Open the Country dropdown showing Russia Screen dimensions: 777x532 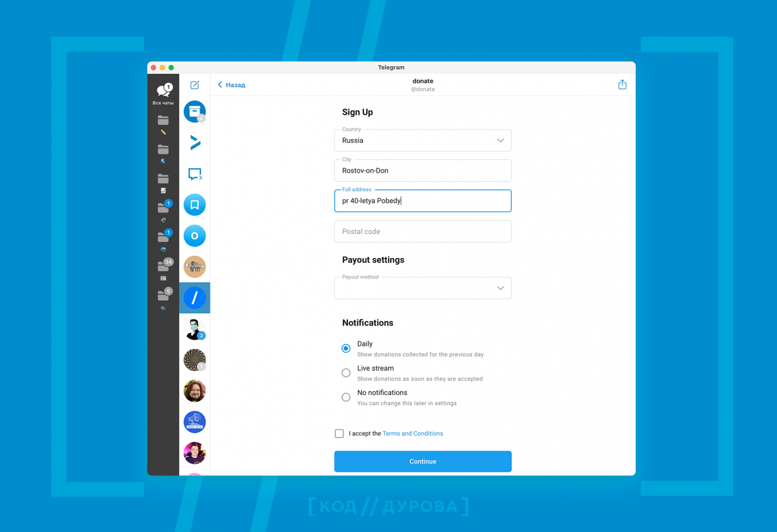pyautogui.click(x=422, y=140)
